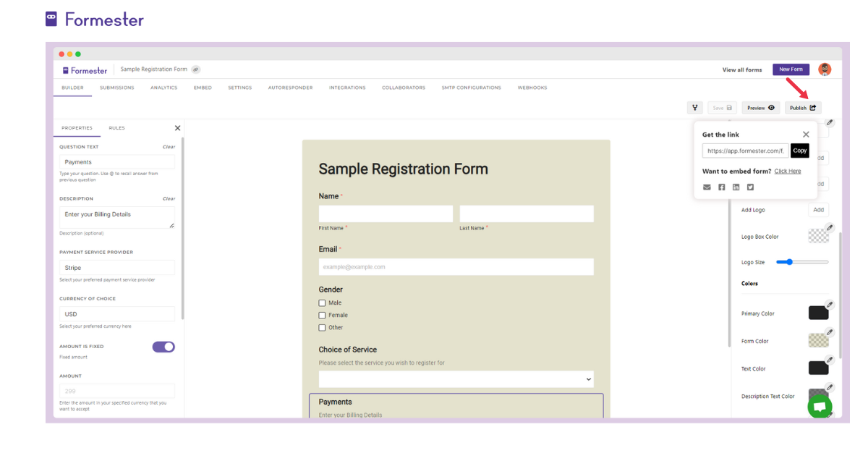The height and width of the screenshot is (456, 868).
Task: Edit Primary Color using its pencil icon
Action: point(829,304)
